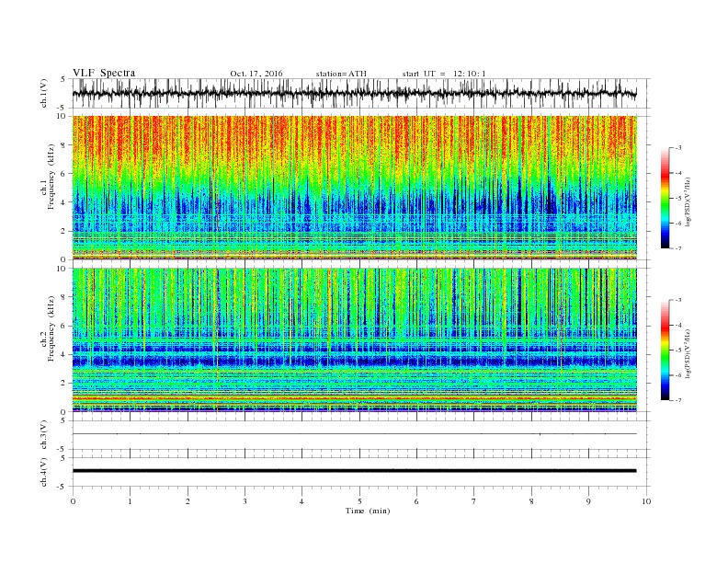This screenshot has width=728, height=563.
Task: Click the "ch.1(V)" waveform axis label
Action: 44,93
